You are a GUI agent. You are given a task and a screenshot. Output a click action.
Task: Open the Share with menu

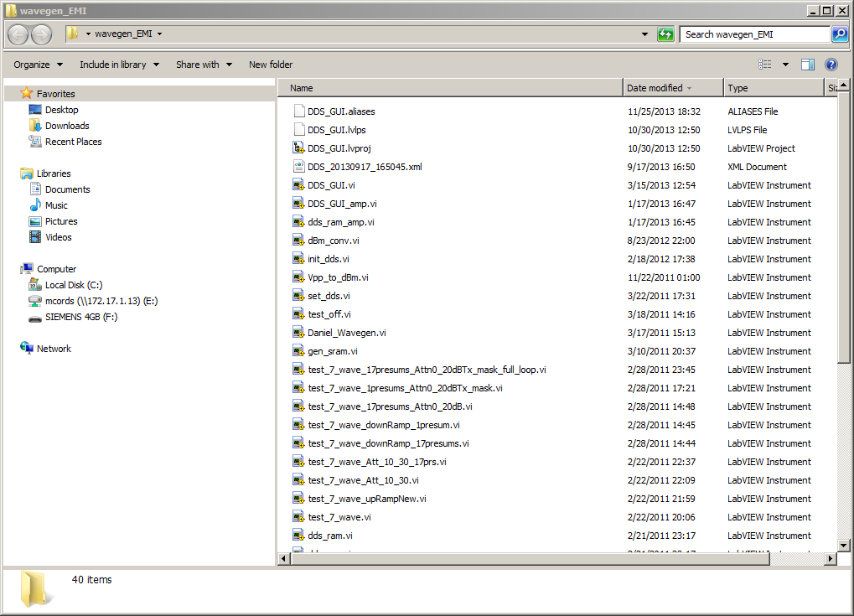[x=204, y=65]
